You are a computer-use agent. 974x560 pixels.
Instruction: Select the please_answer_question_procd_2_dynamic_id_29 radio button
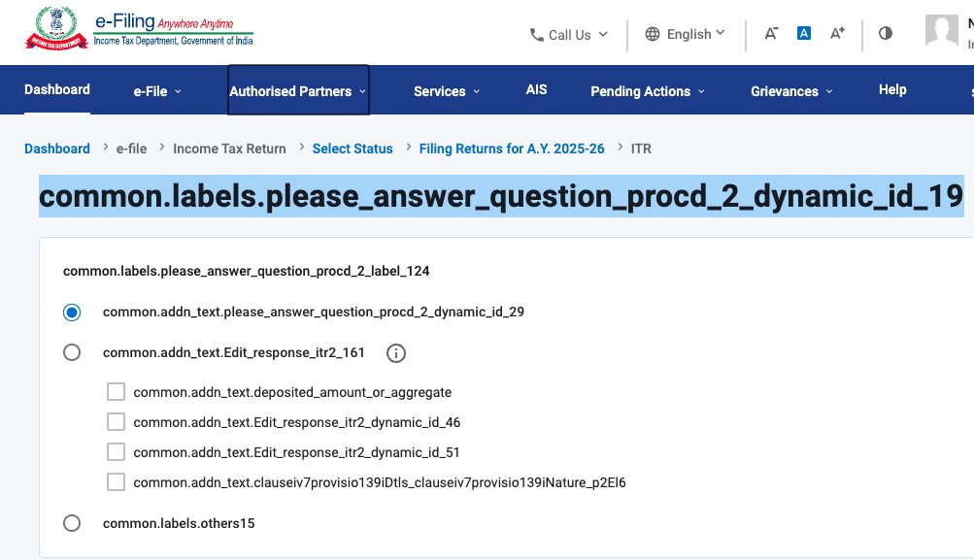pos(71,312)
